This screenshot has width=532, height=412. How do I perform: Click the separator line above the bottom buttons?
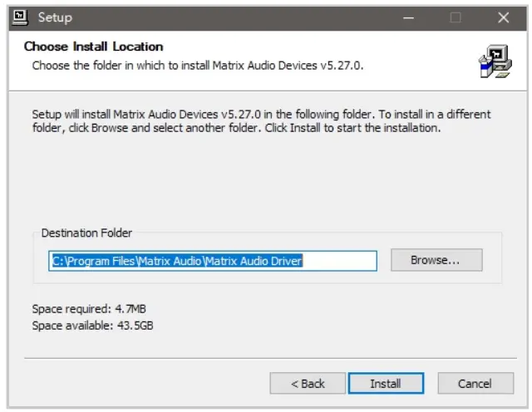click(x=266, y=359)
